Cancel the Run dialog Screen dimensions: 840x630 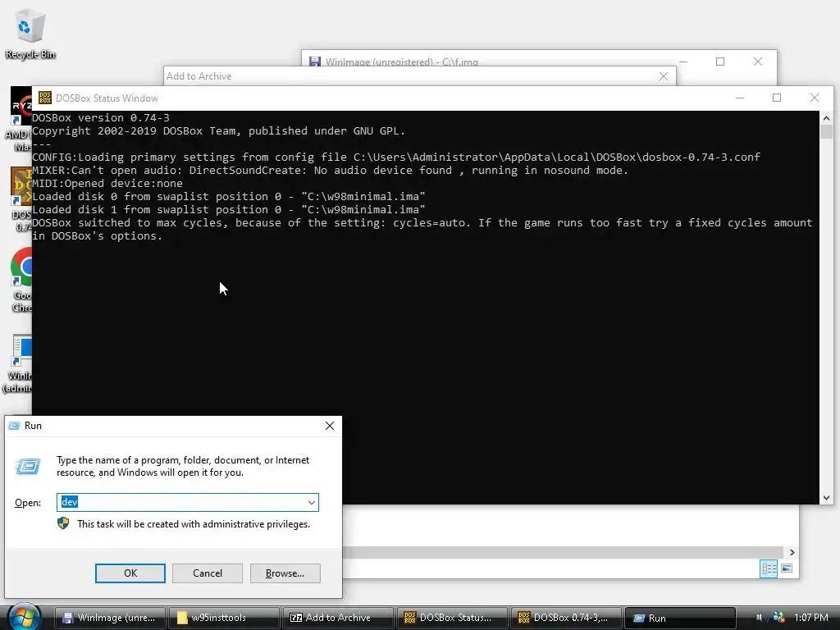tap(208, 573)
